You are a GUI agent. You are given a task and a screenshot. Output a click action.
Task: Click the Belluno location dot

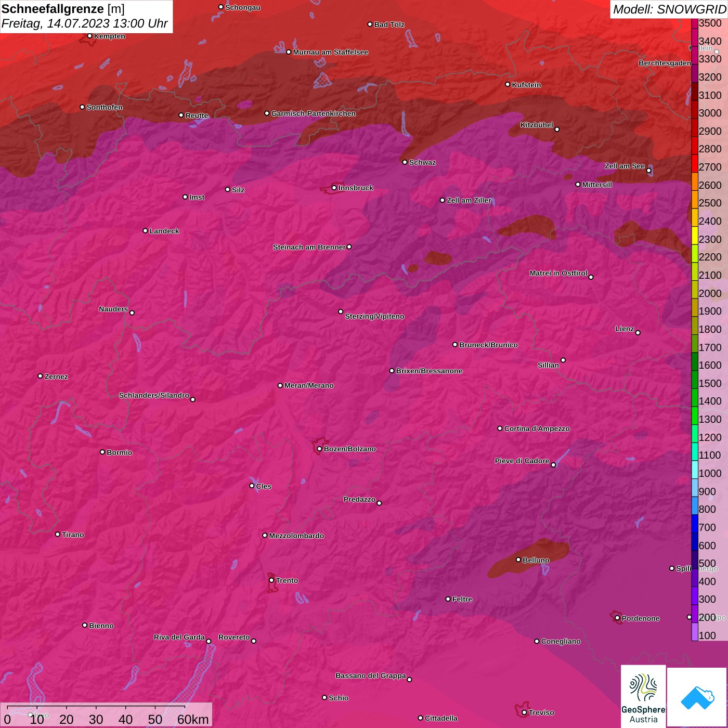tap(518, 560)
